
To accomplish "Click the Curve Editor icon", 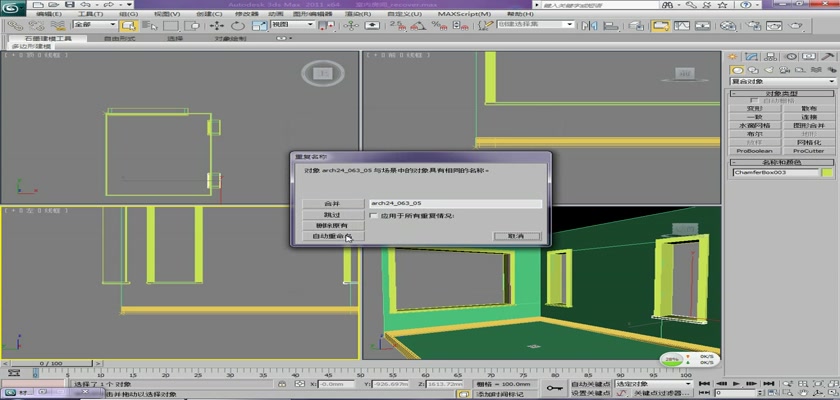I will pos(682,26).
